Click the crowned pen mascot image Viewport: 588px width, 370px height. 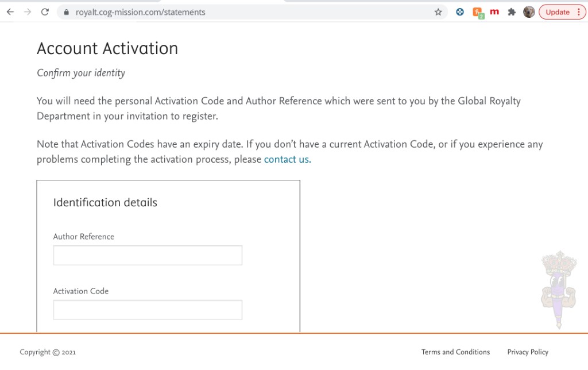(x=558, y=290)
